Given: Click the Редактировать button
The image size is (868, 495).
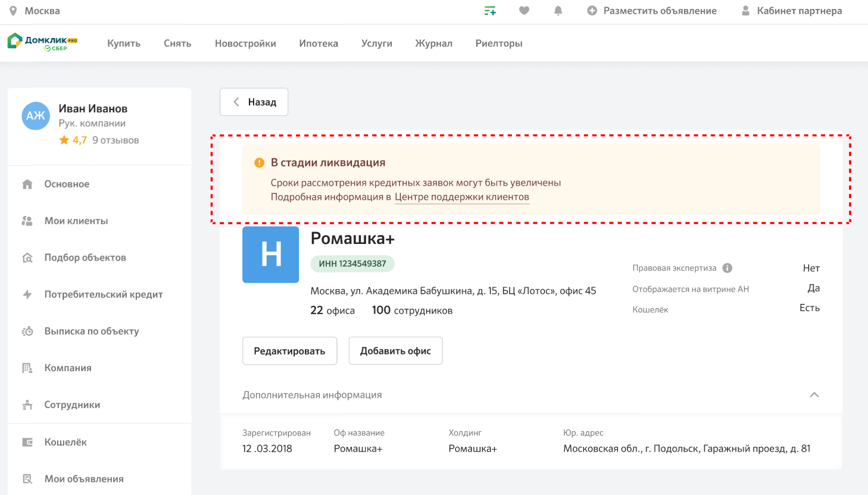Looking at the screenshot, I should tap(290, 351).
